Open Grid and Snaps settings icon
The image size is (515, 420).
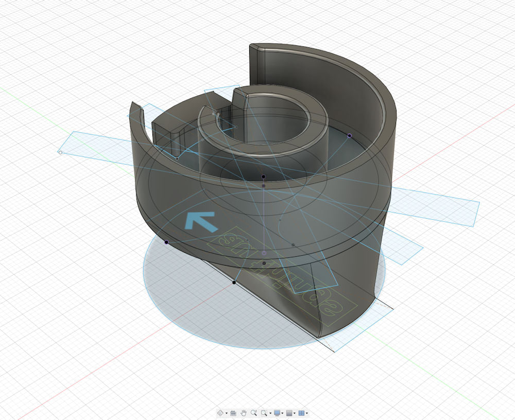pyautogui.click(x=289, y=413)
